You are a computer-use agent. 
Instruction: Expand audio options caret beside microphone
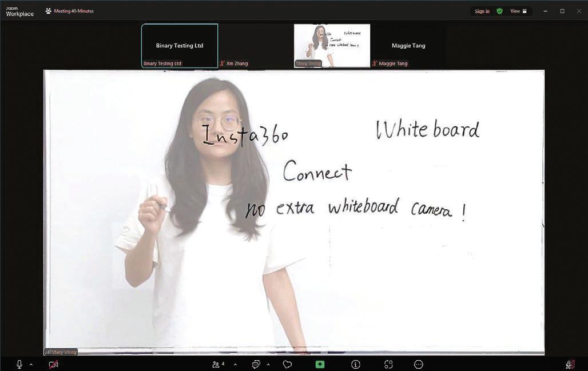pyautogui.click(x=31, y=364)
